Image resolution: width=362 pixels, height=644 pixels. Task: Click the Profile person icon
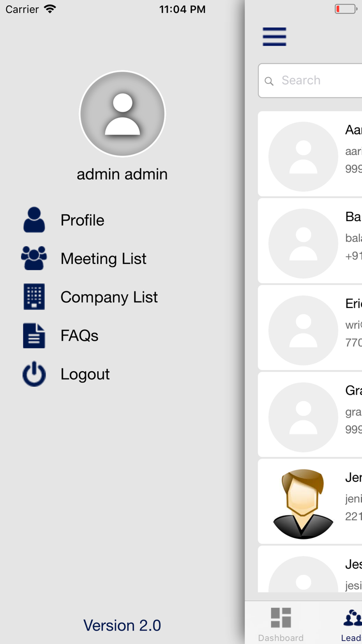click(34, 220)
